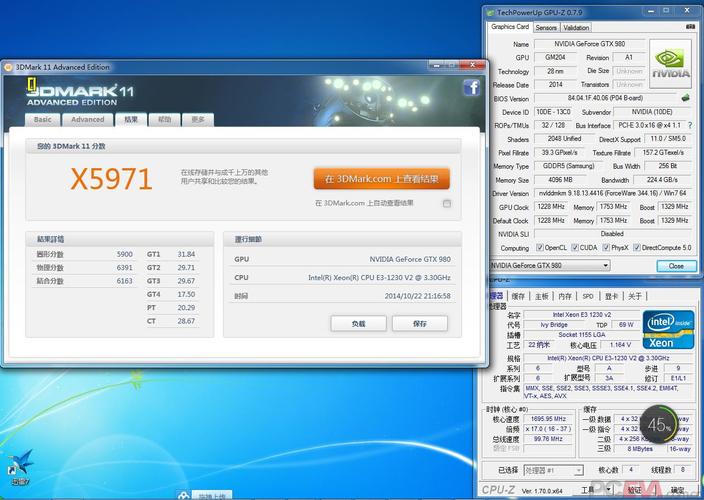
Task: Open the 内存 tab in CPU-Z
Action: click(565, 296)
